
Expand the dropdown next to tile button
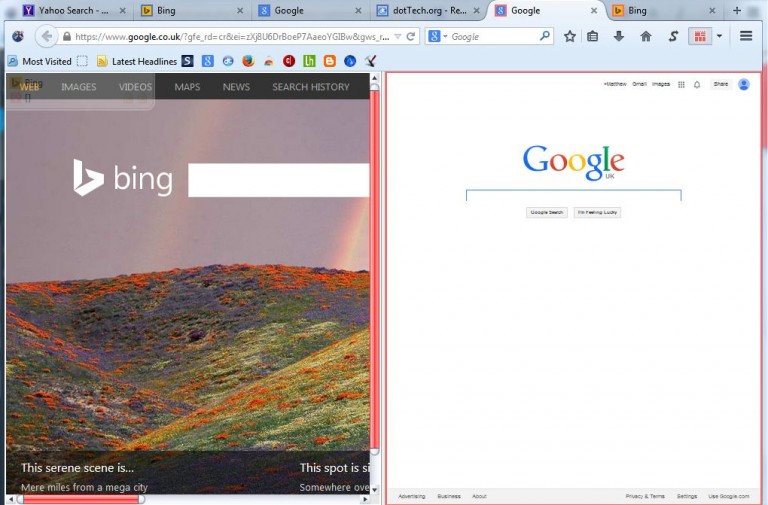point(719,36)
